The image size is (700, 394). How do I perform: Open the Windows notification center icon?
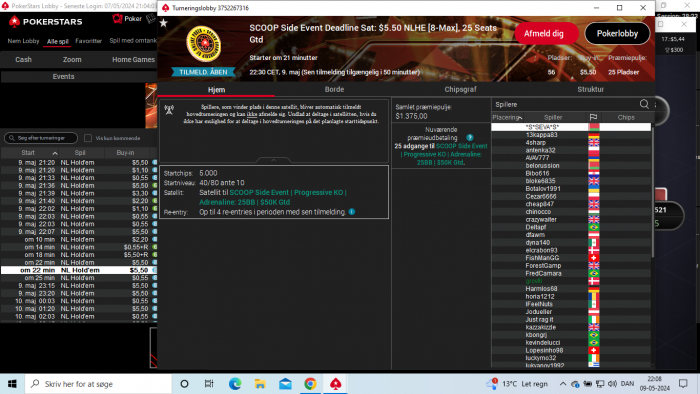(x=683, y=384)
